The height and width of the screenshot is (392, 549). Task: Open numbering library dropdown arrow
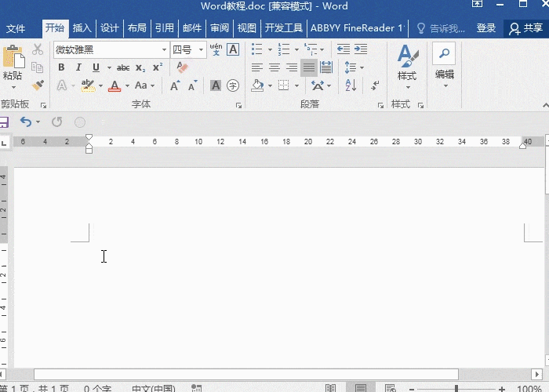[296, 49]
